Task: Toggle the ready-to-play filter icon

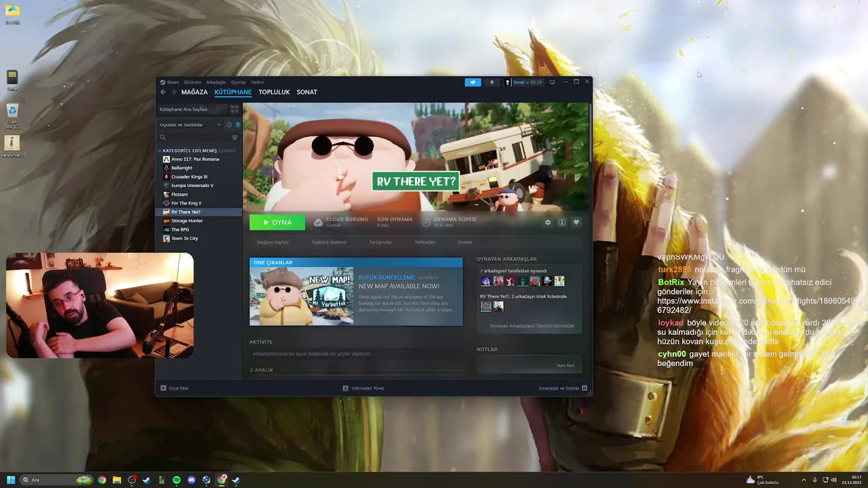Action: pos(237,125)
